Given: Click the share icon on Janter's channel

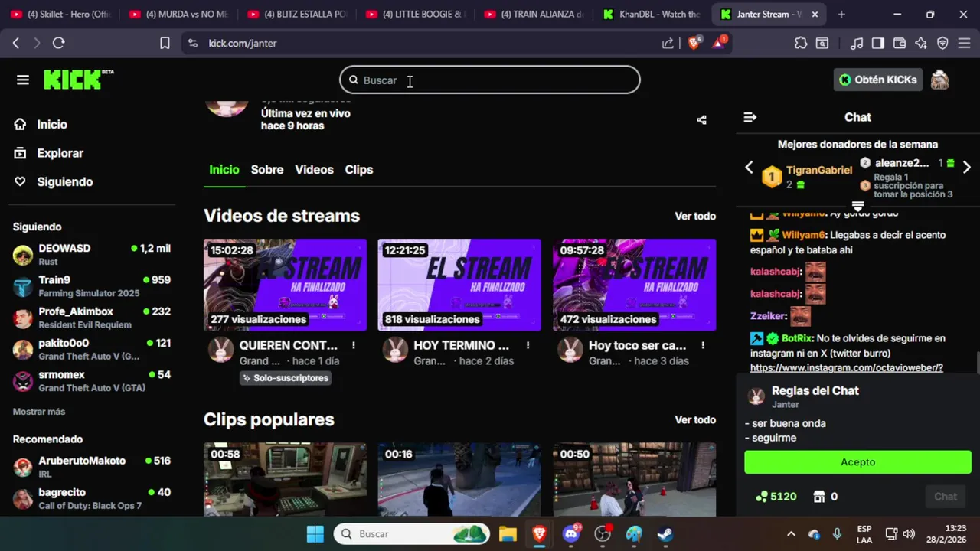Looking at the screenshot, I should [701, 119].
